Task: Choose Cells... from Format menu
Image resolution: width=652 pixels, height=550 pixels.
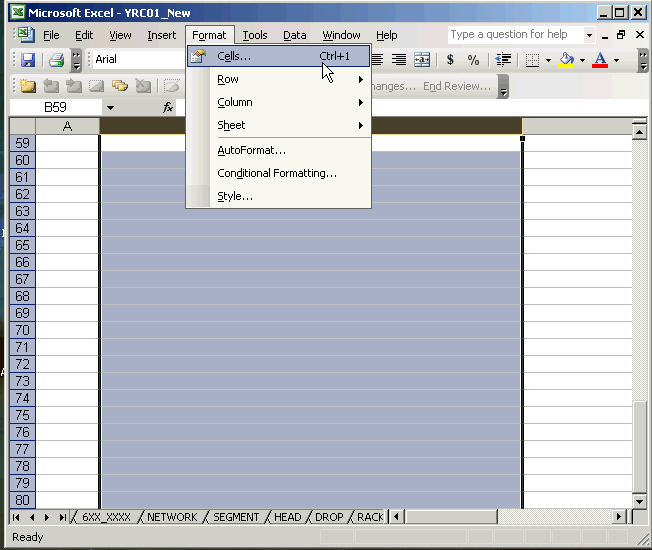Action: (278, 56)
